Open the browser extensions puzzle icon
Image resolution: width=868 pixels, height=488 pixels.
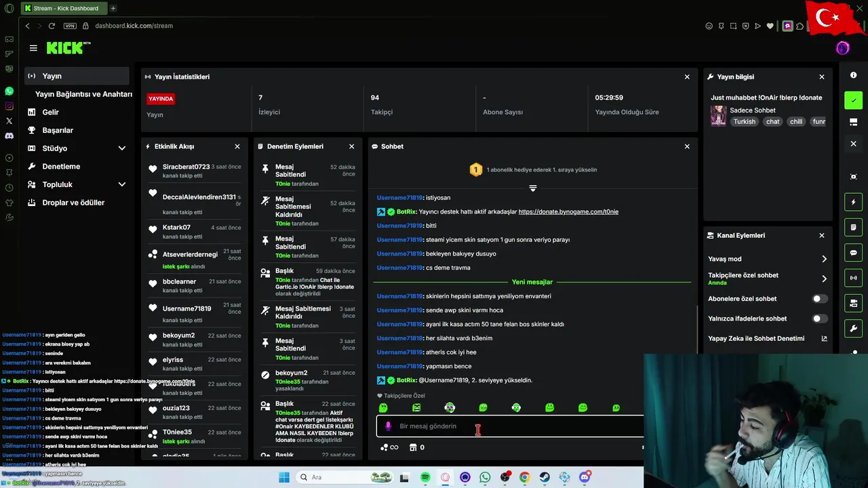[x=800, y=26]
